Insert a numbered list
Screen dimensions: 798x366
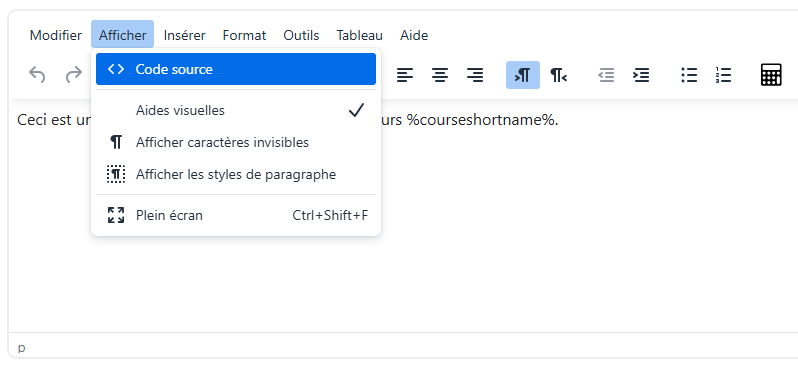(723, 75)
